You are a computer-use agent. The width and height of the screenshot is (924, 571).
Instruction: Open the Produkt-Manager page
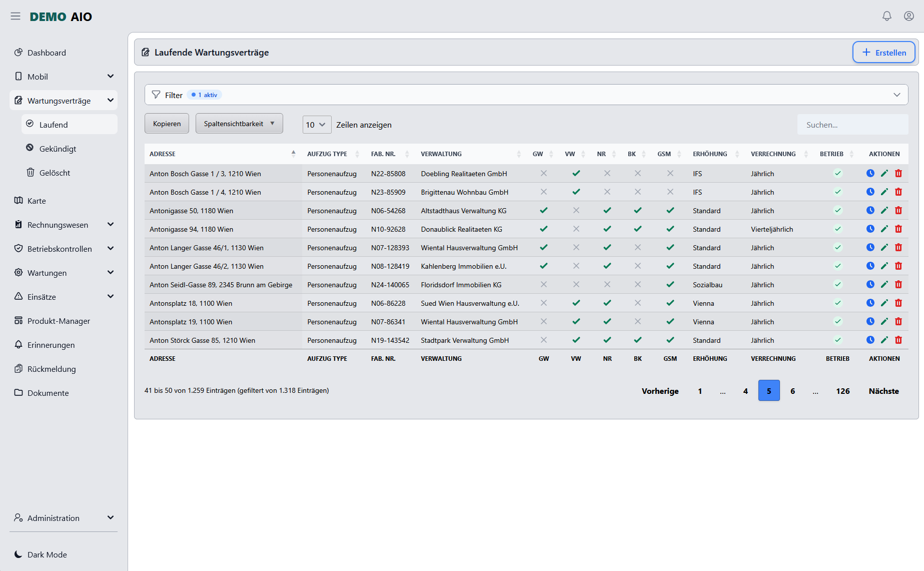pos(64,321)
